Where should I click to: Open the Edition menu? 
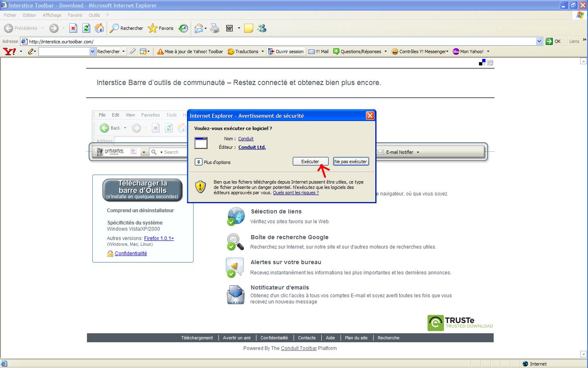coord(29,15)
